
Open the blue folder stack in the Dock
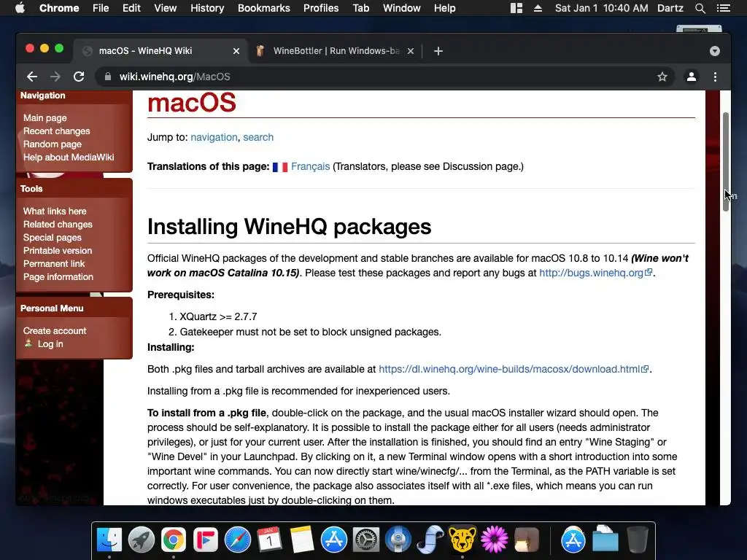point(605,540)
